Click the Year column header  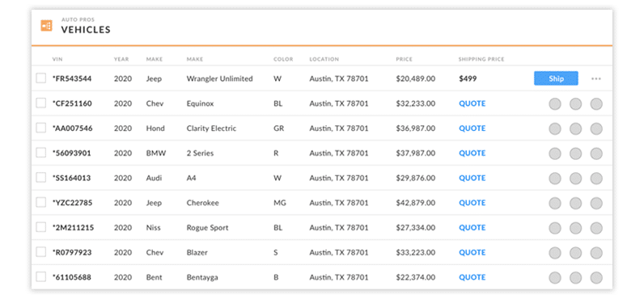tap(121, 60)
